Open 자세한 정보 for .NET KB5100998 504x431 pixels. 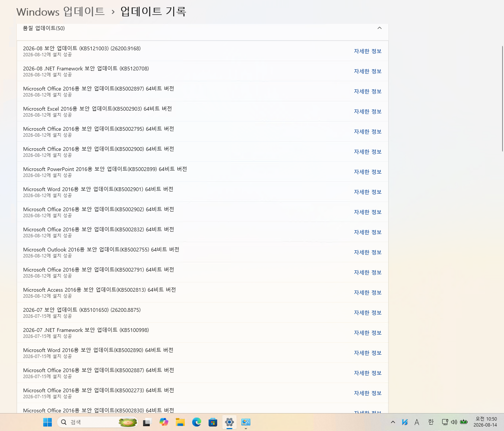point(368,333)
